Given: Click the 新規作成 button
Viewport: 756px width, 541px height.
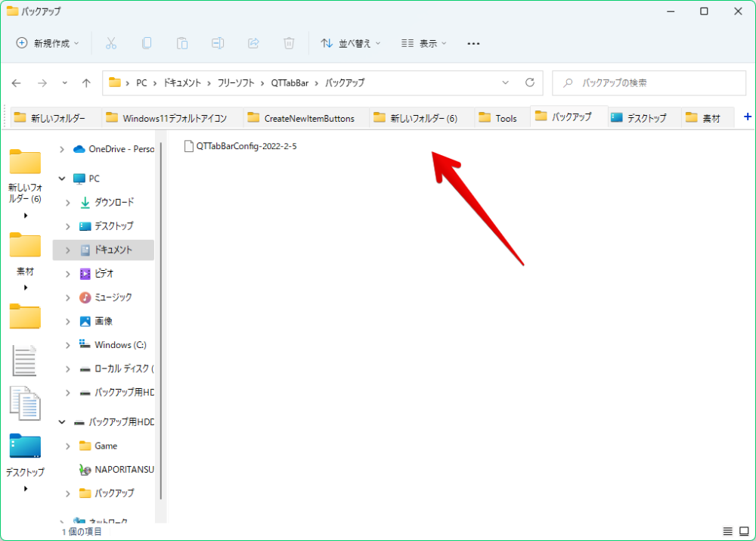Looking at the screenshot, I should pos(48,43).
